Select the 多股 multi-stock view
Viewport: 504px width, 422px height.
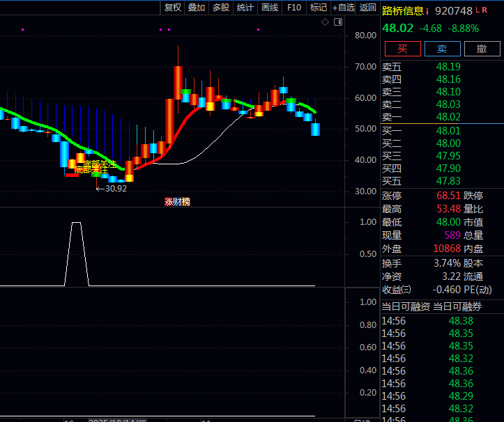(x=221, y=8)
